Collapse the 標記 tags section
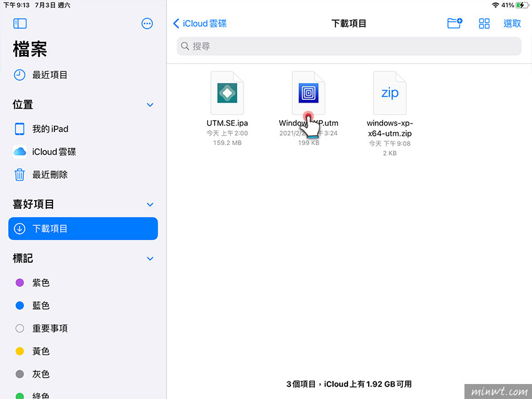This screenshot has width=532, height=399. click(x=150, y=259)
